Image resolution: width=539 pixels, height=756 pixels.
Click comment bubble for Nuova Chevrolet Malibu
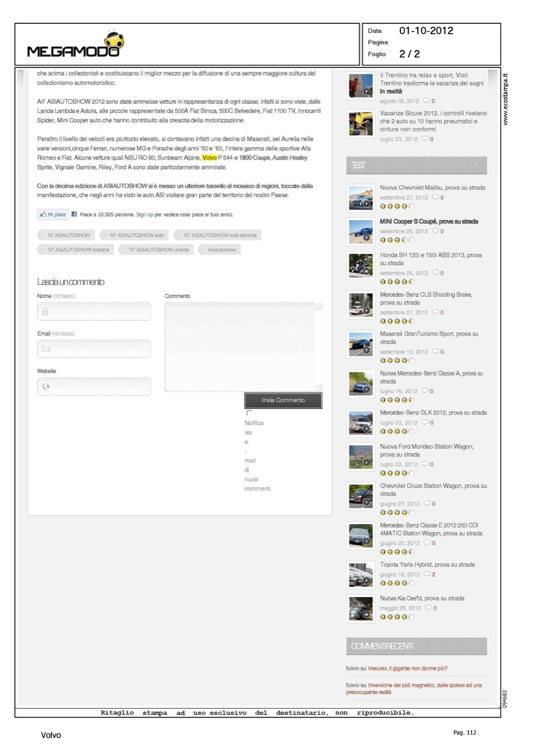click(x=435, y=198)
